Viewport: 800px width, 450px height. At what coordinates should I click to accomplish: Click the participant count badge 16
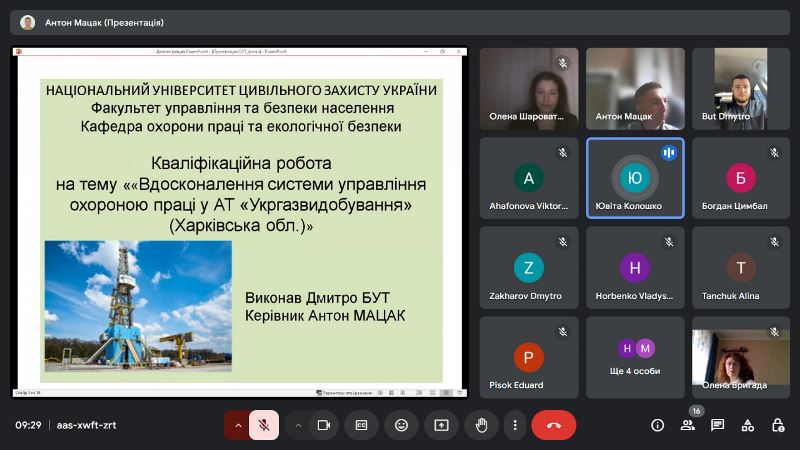pos(696,411)
